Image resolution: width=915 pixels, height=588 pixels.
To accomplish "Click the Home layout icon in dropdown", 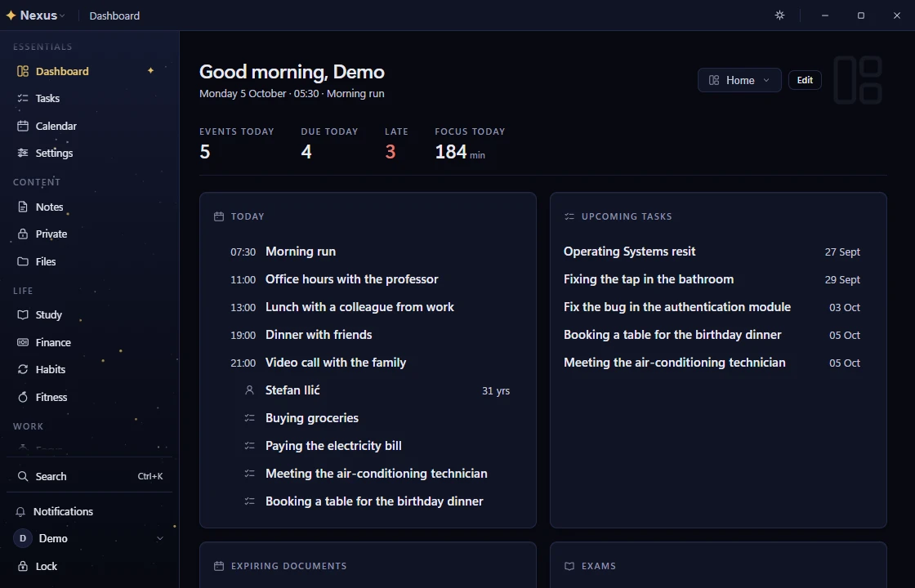I will [714, 81].
